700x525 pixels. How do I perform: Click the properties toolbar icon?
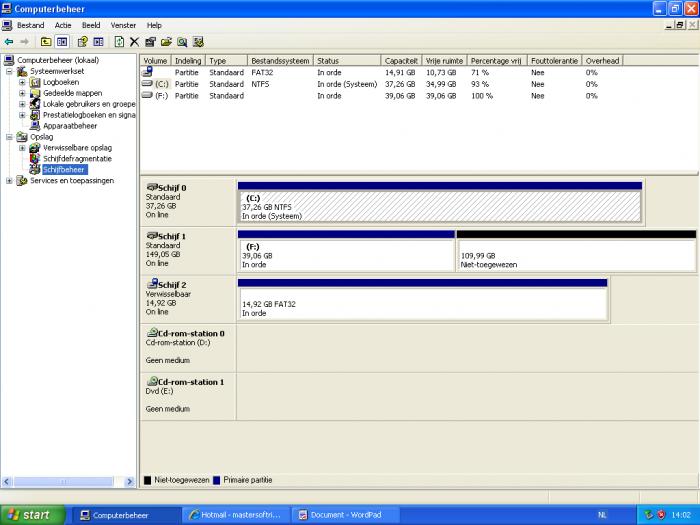[x=150, y=42]
